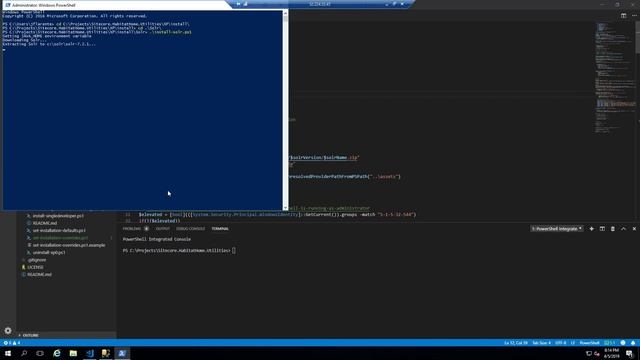Image resolution: width=640 pixels, height=360 pixels.
Task: Open .gitignore file in explorer
Action: coord(37,260)
